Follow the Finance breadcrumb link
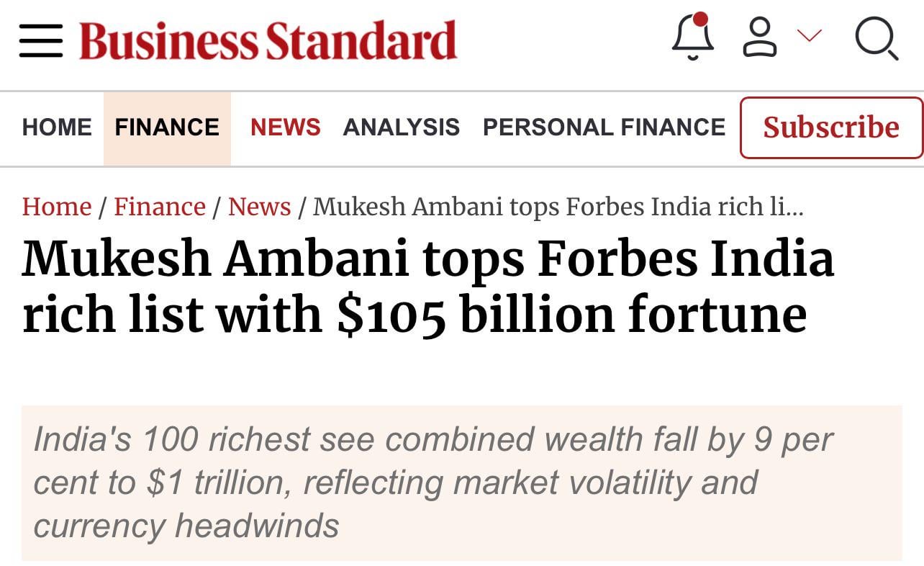 tap(160, 207)
